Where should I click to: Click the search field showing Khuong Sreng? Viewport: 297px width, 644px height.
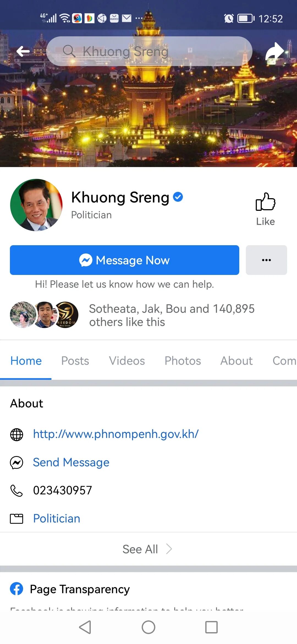[149, 51]
